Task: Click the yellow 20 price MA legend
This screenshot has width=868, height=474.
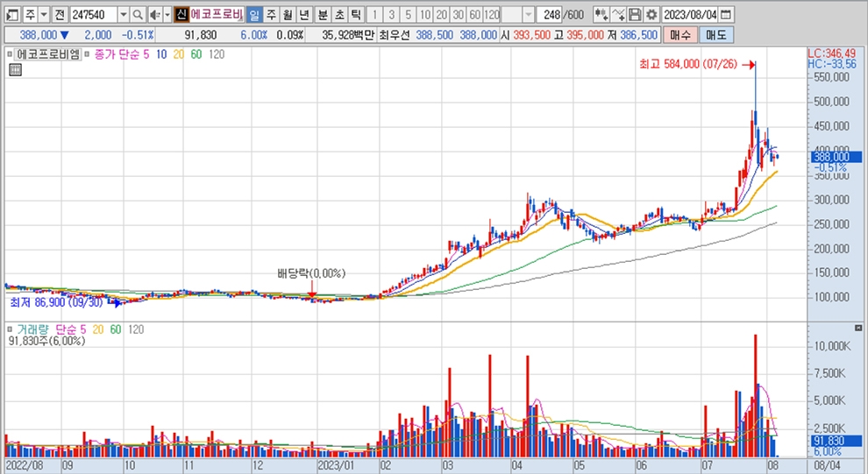Action: (x=178, y=54)
